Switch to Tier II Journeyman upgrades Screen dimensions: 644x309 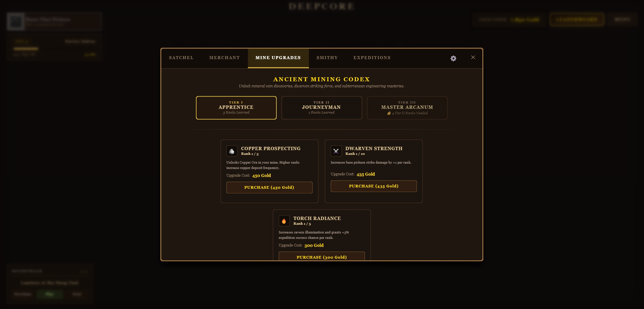[x=322, y=108]
